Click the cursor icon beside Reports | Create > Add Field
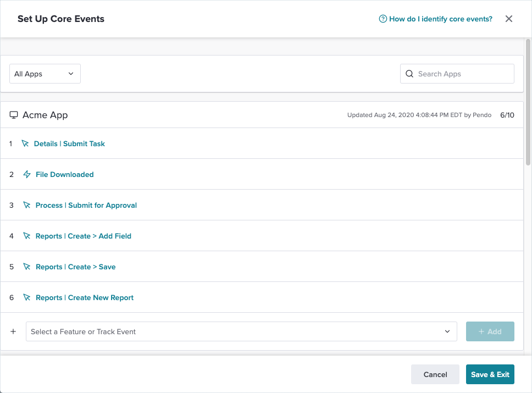532x393 pixels. click(26, 236)
